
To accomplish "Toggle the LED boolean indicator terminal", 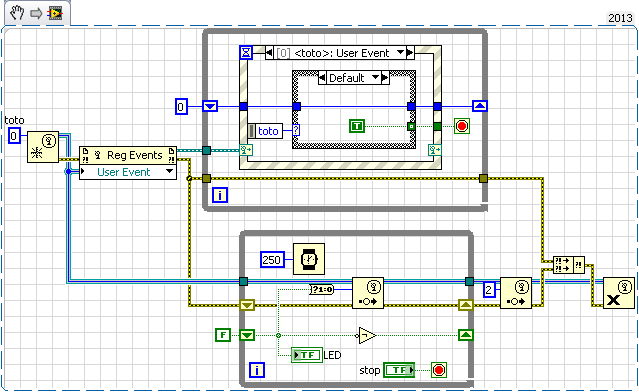I will tap(307, 355).
